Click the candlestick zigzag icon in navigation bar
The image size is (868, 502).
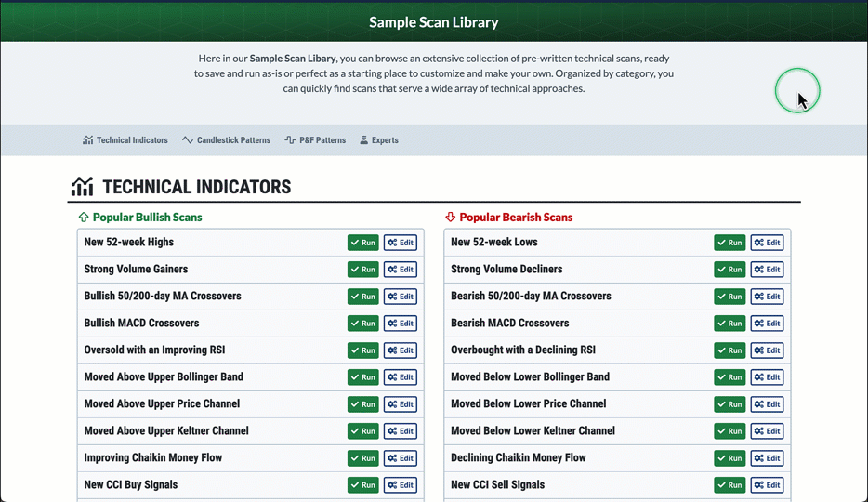pos(188,140)
